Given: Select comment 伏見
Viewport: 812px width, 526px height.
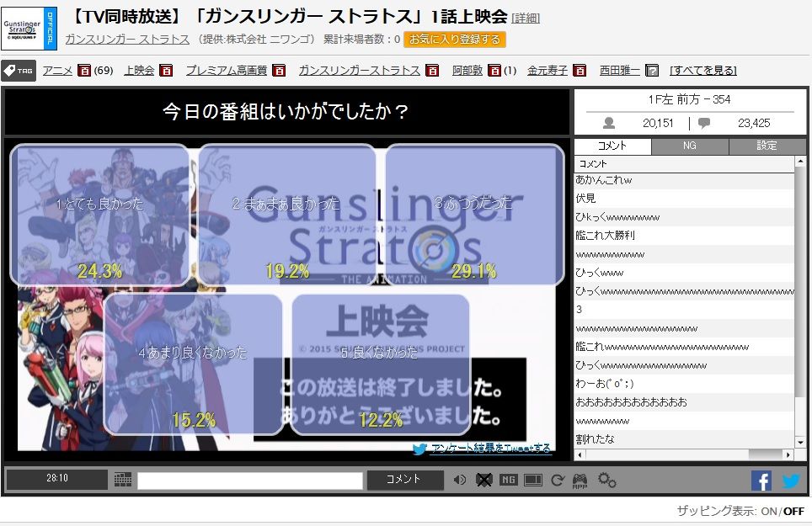Looking at the screenshot, I should [x=684, y=199].
